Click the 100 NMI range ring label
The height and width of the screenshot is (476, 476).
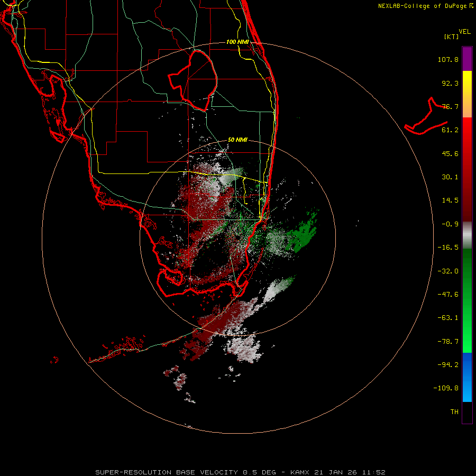click(x=237, y=42)
